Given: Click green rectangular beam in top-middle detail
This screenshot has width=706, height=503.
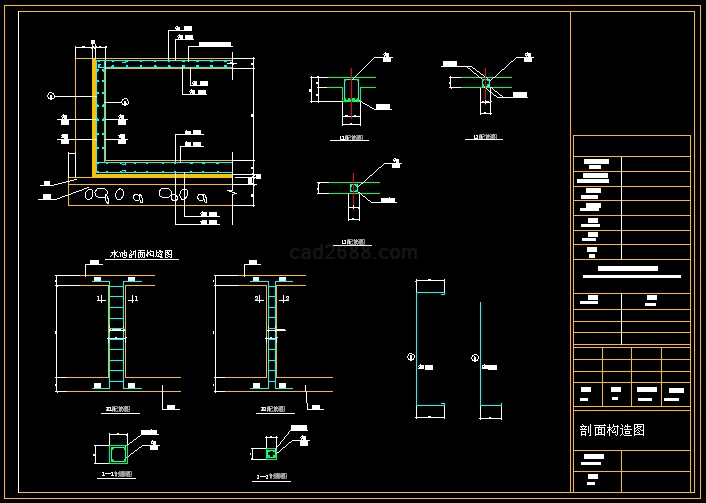Looking at the screenshot, I should click(x=351, y=91).
